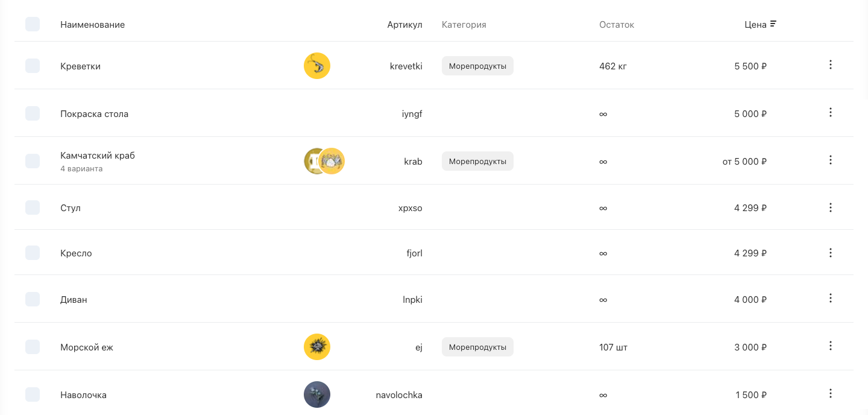Sort by the Категория column header
The height and width of the screenshot is (415, 868).
464,25
